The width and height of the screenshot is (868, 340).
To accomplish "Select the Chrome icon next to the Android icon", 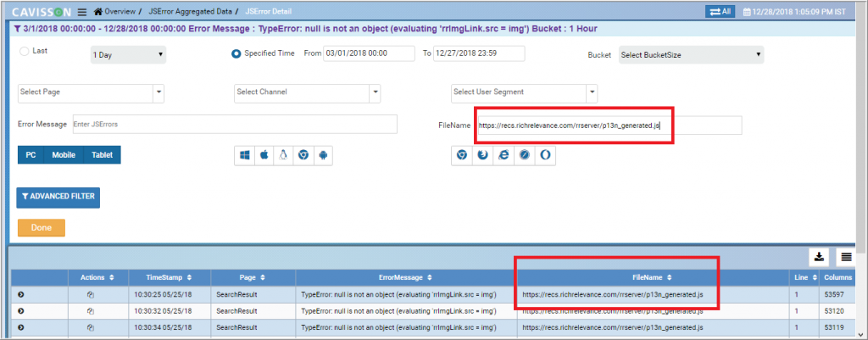I will pos(303,156).
